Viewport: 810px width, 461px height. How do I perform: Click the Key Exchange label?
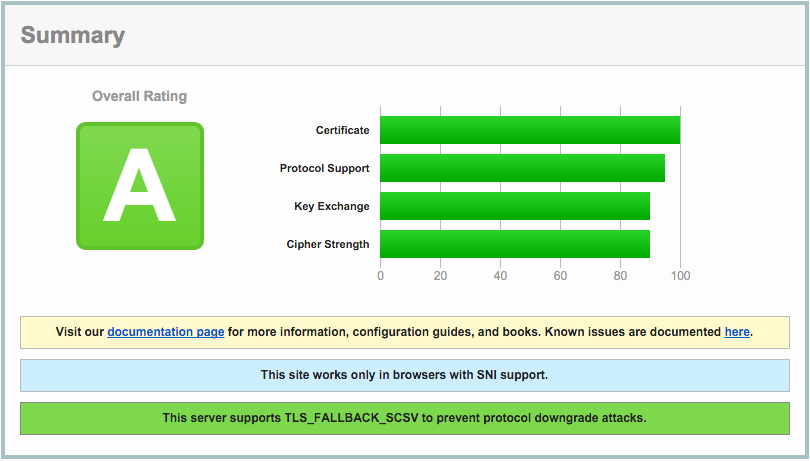tap(332, 206)
